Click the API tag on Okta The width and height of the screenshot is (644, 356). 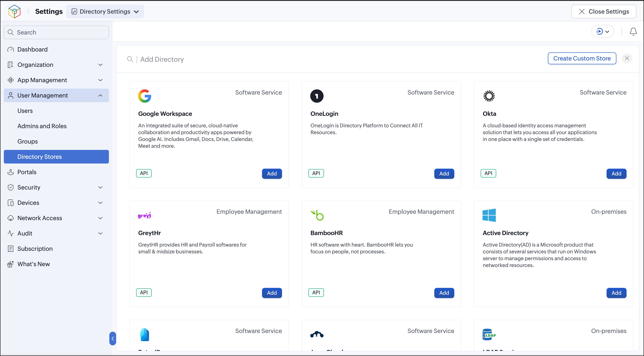488,173
